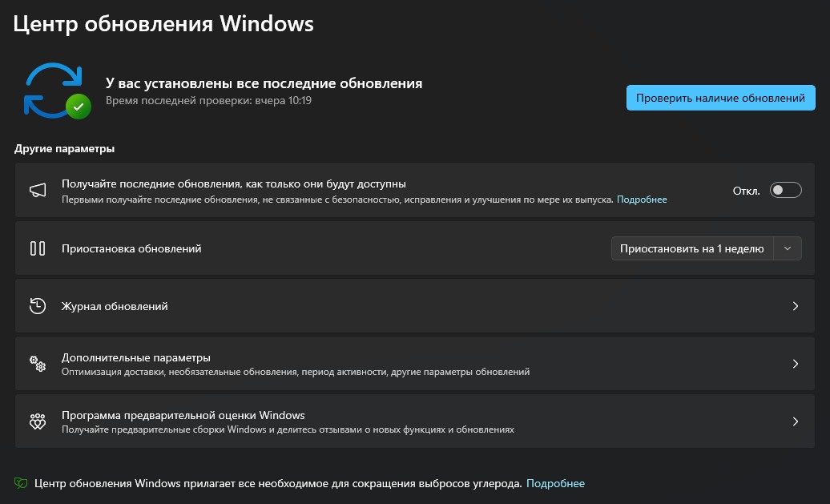This screenshot has height=504, width=830.
Task: Open Дополнительные параметры via right chevron
Action: 796,364
